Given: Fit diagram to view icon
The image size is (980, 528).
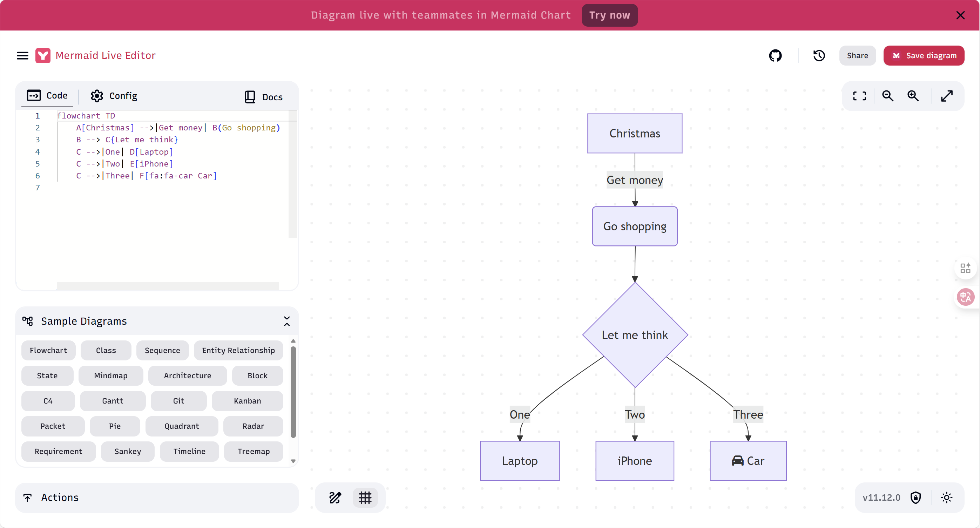Looking at the screenshot, I should [859, 96].
